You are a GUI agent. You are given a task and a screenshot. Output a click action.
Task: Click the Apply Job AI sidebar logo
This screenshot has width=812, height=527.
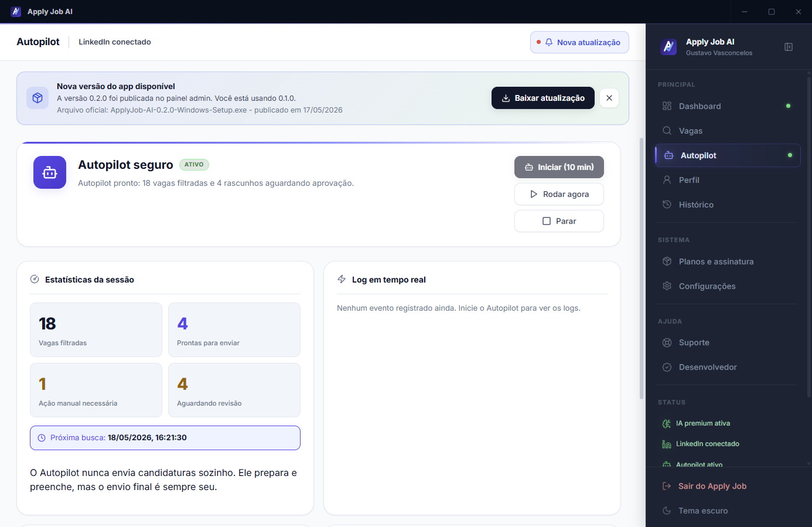click(x=668, y=47)
